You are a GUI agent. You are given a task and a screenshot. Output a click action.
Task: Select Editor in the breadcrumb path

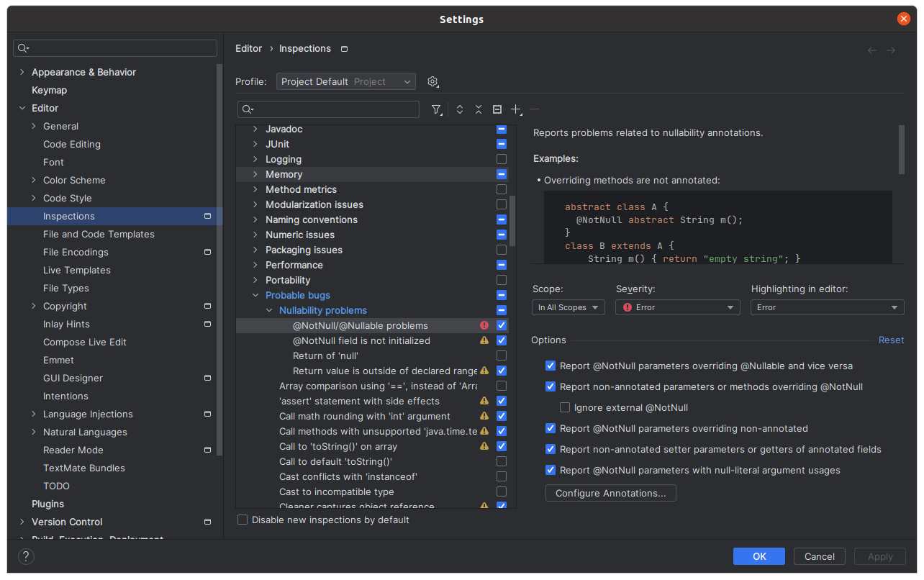click(x=248, y=48)
